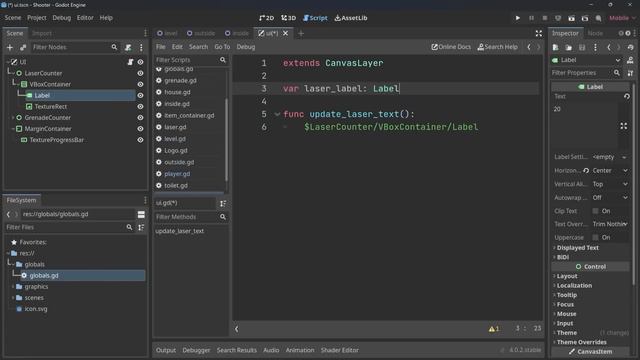Toggle visibility of LaserCounter node

[140, 73]
